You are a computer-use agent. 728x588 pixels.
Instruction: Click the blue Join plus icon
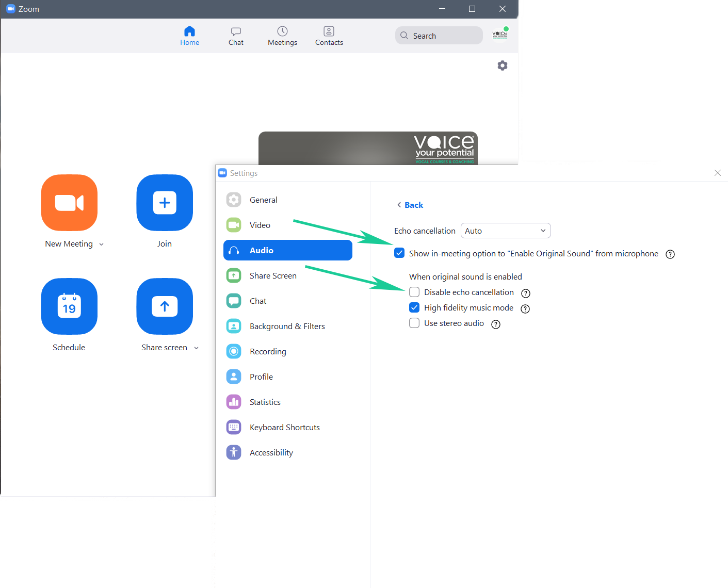[x=165, y=203]
